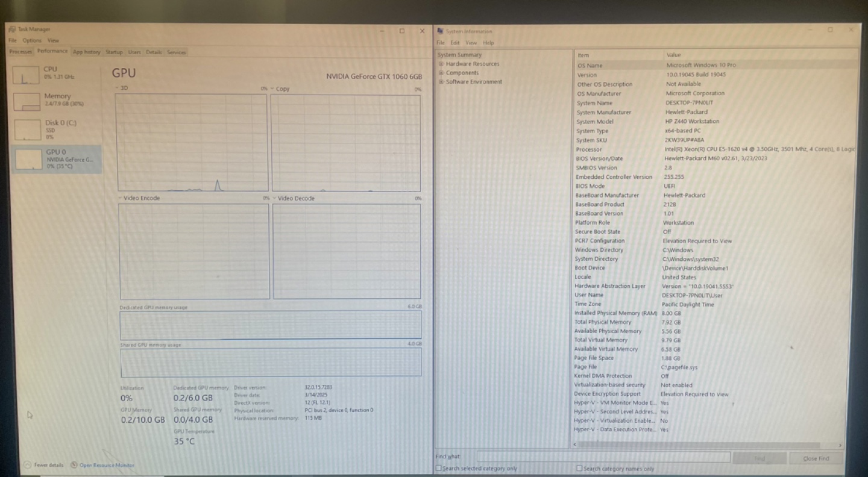Click into the 'Find what' search field
This screenshot has height=477, width=868.
click(x=603, y=458)
